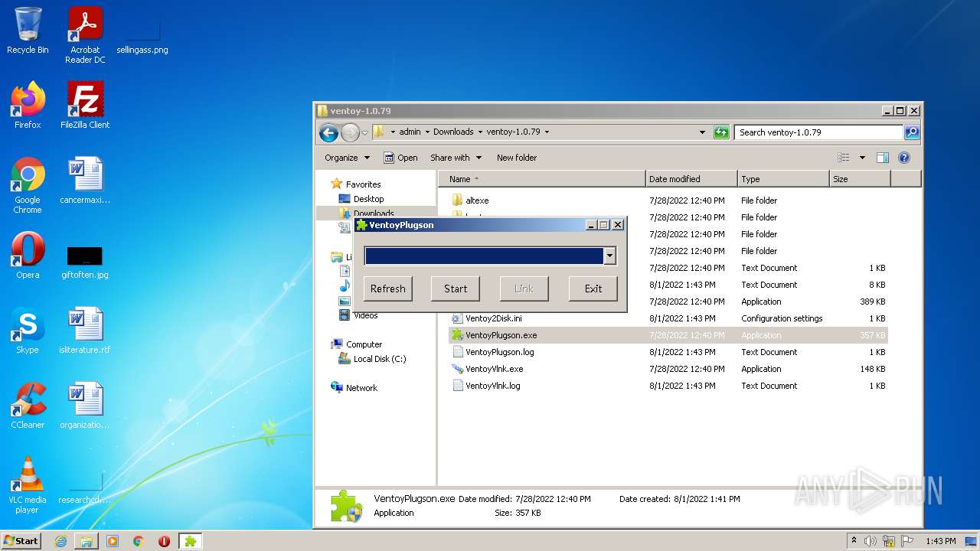Viewport: 980px width, 551px height.
Task: Click Internet Explorer taskbar icon
Action: point(60,541)
